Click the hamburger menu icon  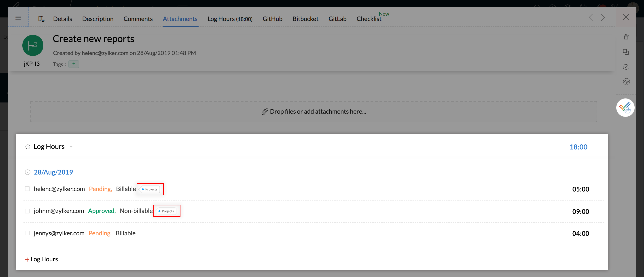(18, 18)
